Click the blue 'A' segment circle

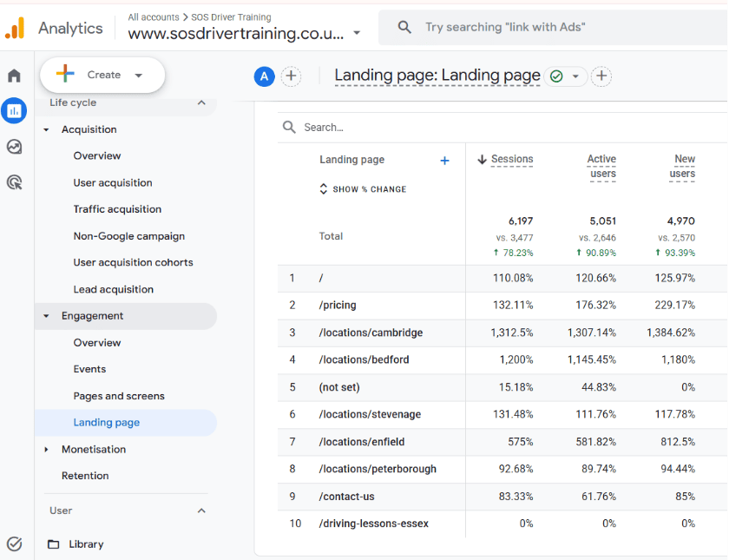click(264, 76)
